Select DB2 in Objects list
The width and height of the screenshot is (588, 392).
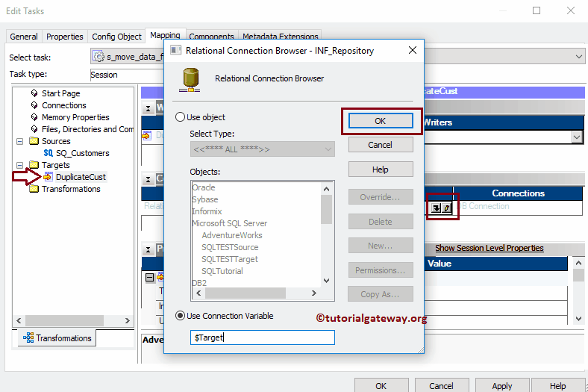199,283
